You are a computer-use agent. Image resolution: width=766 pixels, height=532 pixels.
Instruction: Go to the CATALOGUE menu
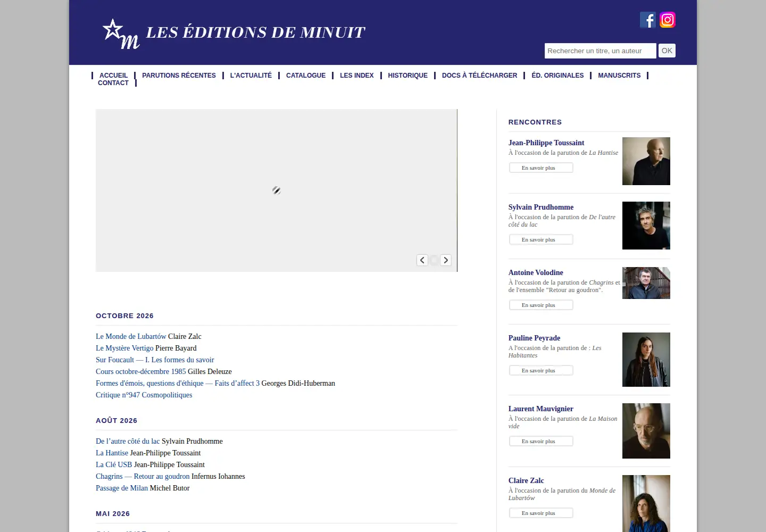(306, 76)
